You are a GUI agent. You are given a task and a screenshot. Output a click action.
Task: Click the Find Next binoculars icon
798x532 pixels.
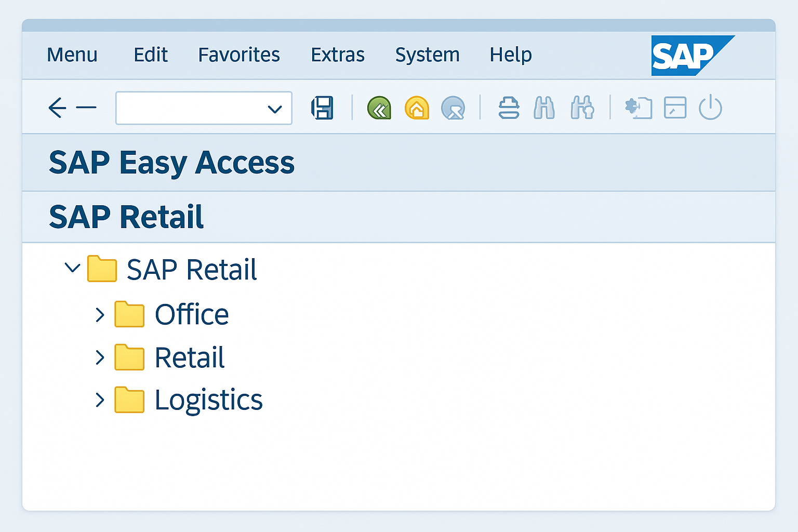pyautogui.click(x=582, y=108)
